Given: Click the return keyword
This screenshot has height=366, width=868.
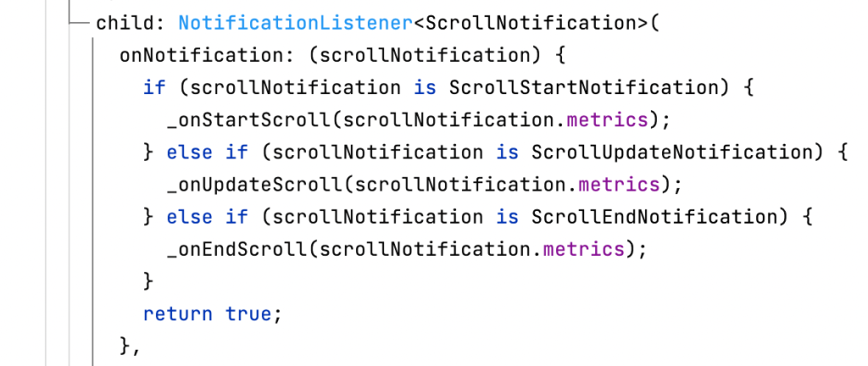Looking at the screenshot, I should tap(178, 314).
